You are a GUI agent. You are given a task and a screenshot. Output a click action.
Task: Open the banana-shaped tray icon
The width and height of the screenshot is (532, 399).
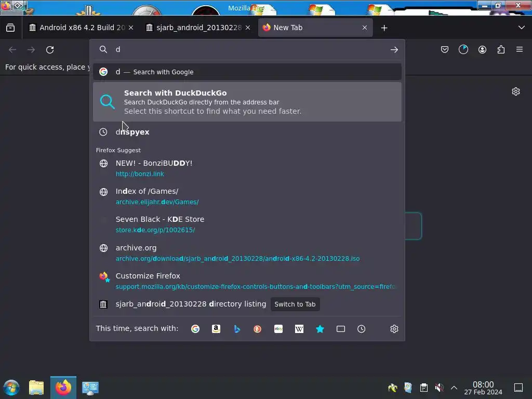point(393,388)
